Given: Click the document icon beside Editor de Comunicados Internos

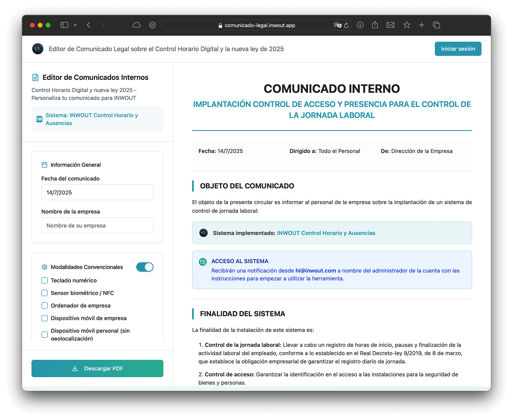Looking at the screenshot, I should coord(35,77).
